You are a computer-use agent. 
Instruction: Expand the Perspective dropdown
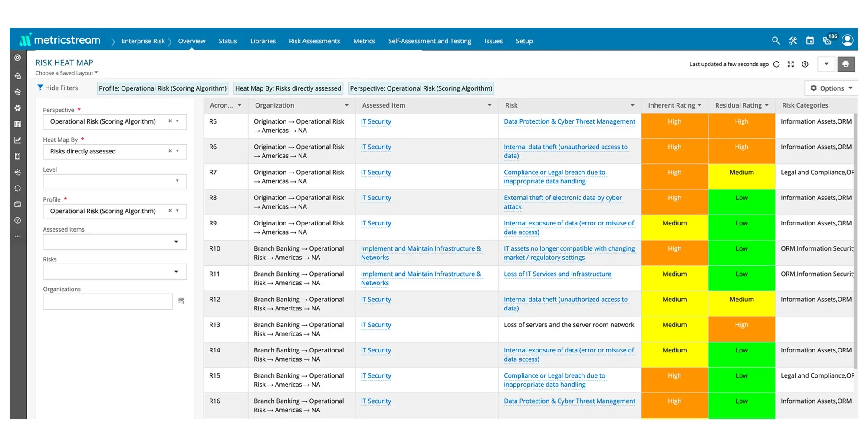point(178,121)
